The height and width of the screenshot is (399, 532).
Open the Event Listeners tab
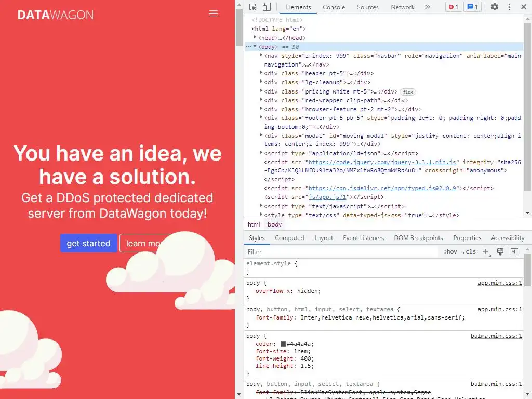(x=363, y=238)
